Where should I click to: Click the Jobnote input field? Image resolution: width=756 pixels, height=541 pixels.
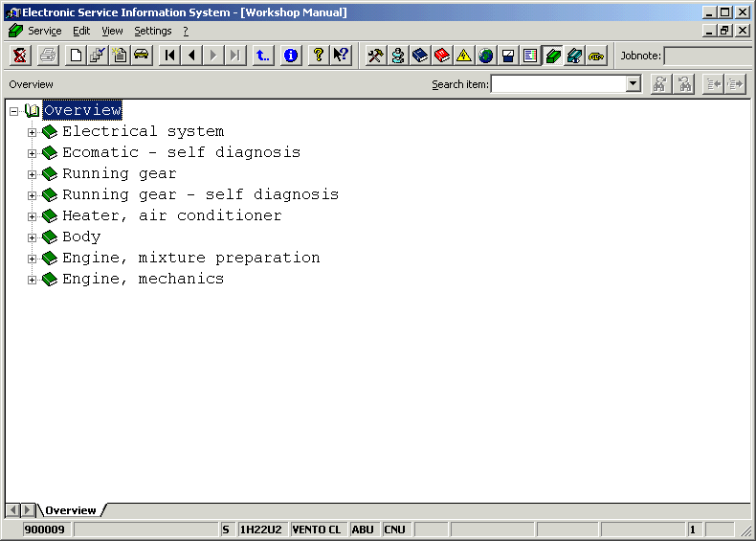point(707,56)
